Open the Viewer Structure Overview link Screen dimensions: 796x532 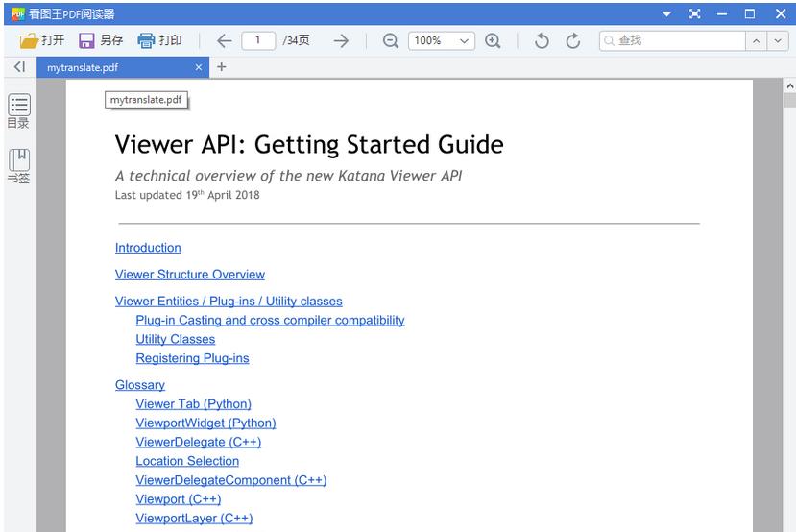190,275
